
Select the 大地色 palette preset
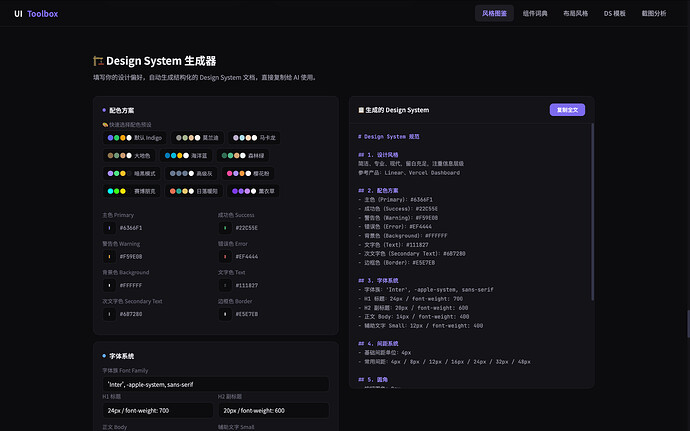click(129, 155)
